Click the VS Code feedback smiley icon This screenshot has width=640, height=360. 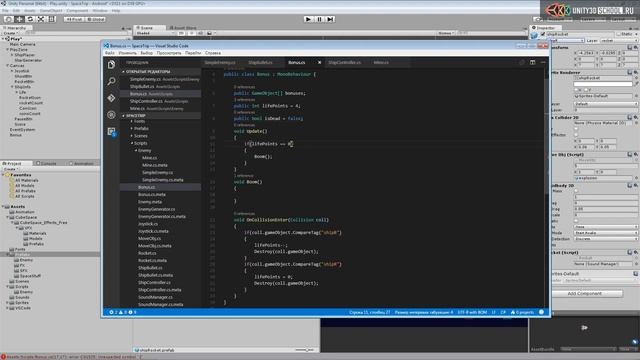tap(541, 312)
